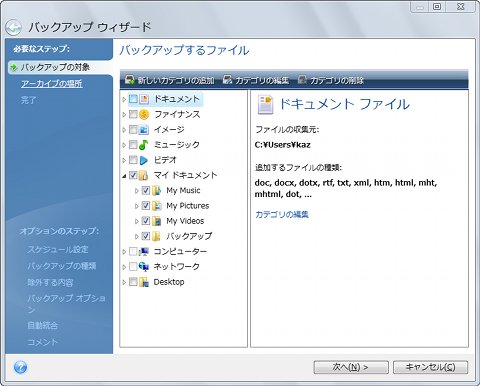Expand the ファイナンス tree node
480x386 pixels.
tap(124, 115)
